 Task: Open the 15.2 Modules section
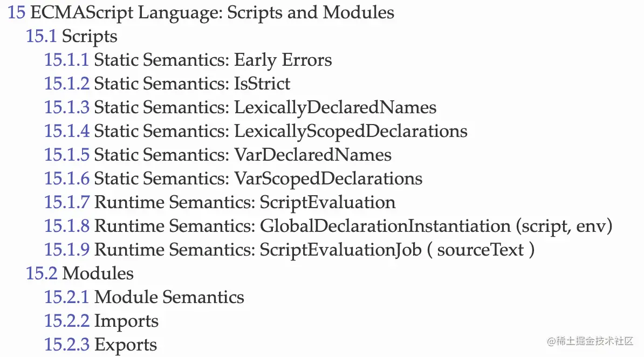(80, 273)
